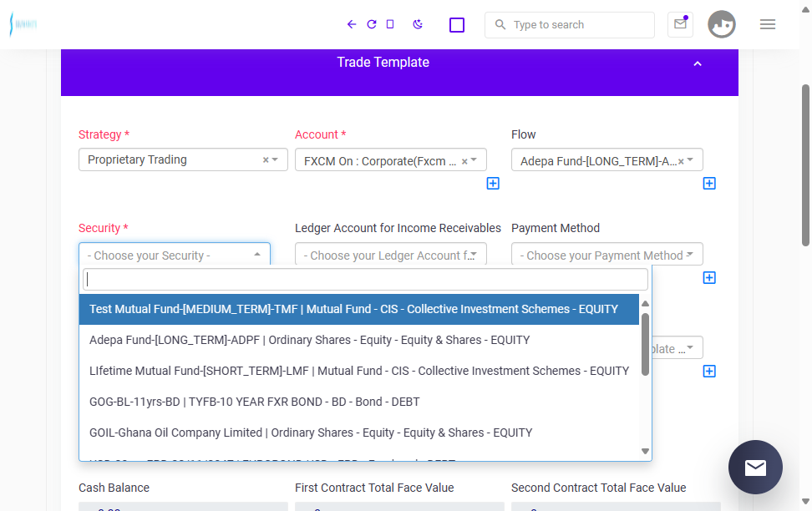This screenshot has height=511, width=812.
Task: Add a new flow with the plus icon
Action: point(709,184)
